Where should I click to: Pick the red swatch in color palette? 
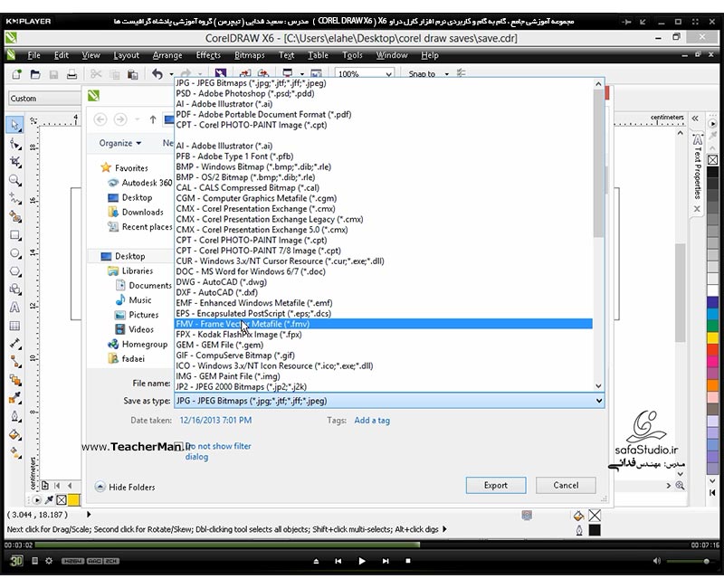coord(712,349)
